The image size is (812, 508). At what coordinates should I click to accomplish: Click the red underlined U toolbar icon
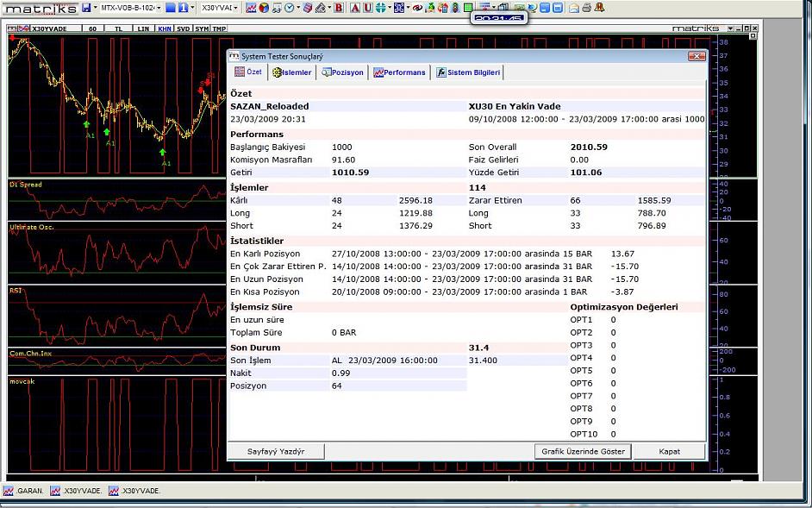[x=368, y=8]
